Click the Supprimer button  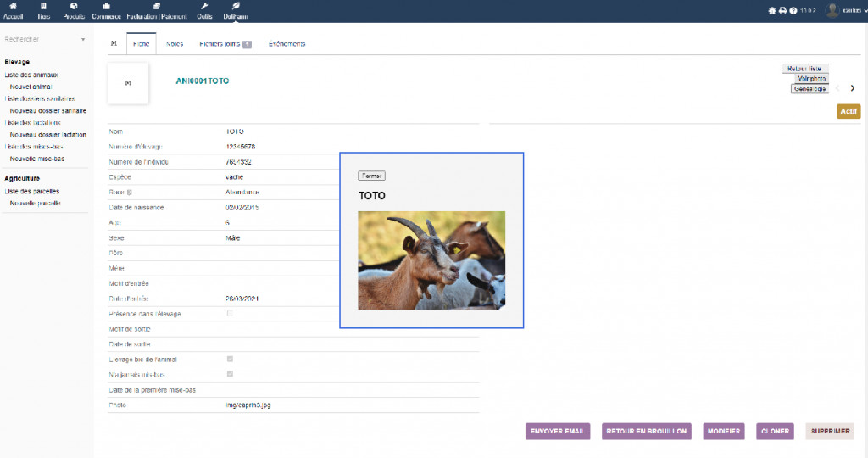click(830, 431)
